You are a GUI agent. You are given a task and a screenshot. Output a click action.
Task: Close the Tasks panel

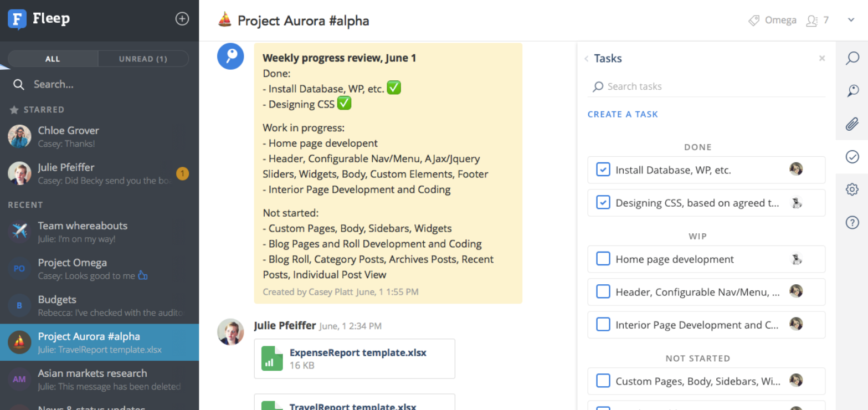click(x=822, y=58)
